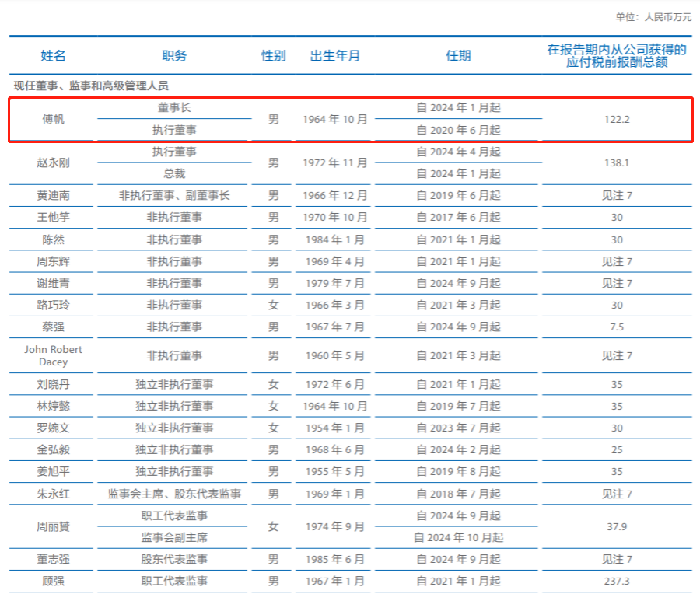The width and height of the screenshot is (700, 594).
Task: Click the remuneration value 138.1
Action: coord(617,163)
